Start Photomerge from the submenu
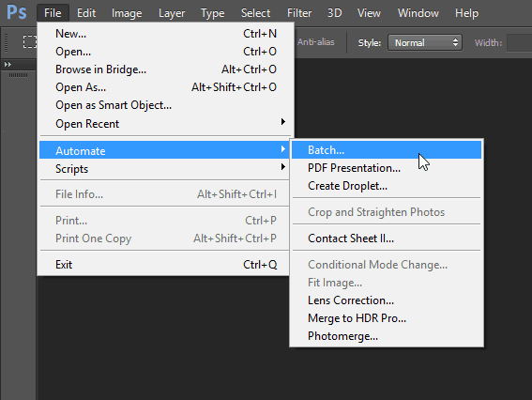Viewport: 532px width, 400px height. (387, 336)
